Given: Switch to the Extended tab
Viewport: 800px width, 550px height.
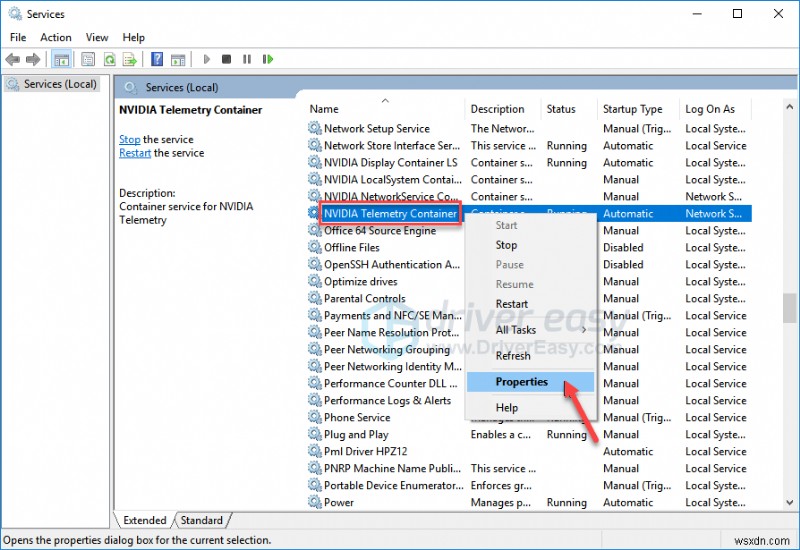Looking at the screenshot, I should pos(145,520).
